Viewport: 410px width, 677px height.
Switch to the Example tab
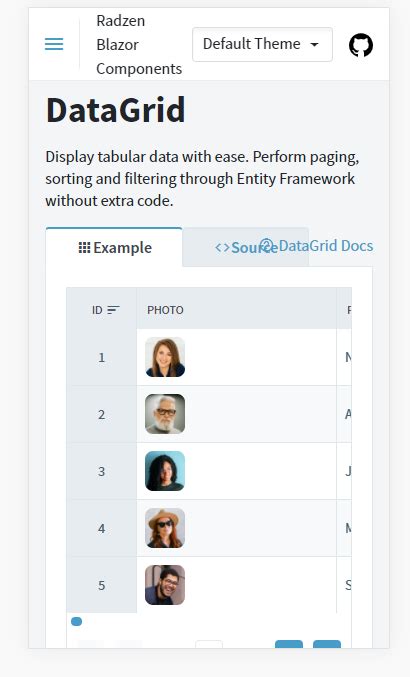coord(114,247)
